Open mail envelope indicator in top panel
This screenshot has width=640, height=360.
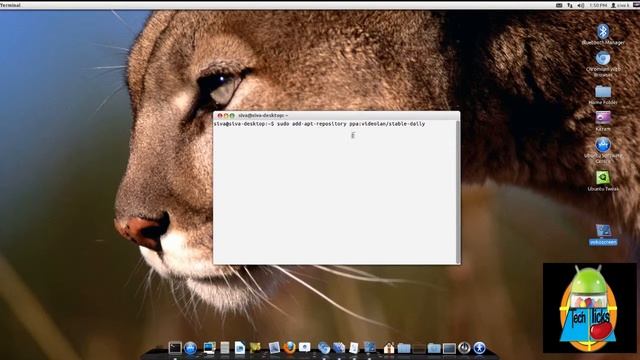(x=559, y=5)
